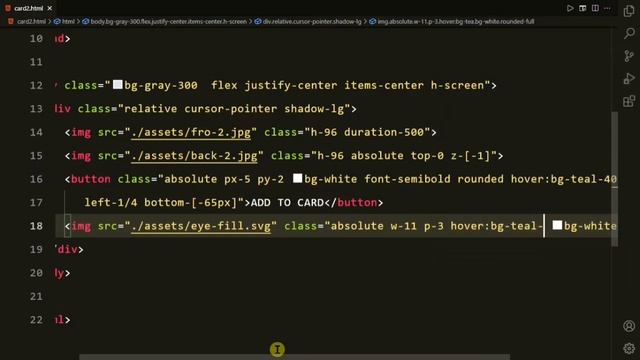The height and width of the screenshot is (360, 640).
Task: Select the card2.html editor tab
Action: [x=29, y=8]
